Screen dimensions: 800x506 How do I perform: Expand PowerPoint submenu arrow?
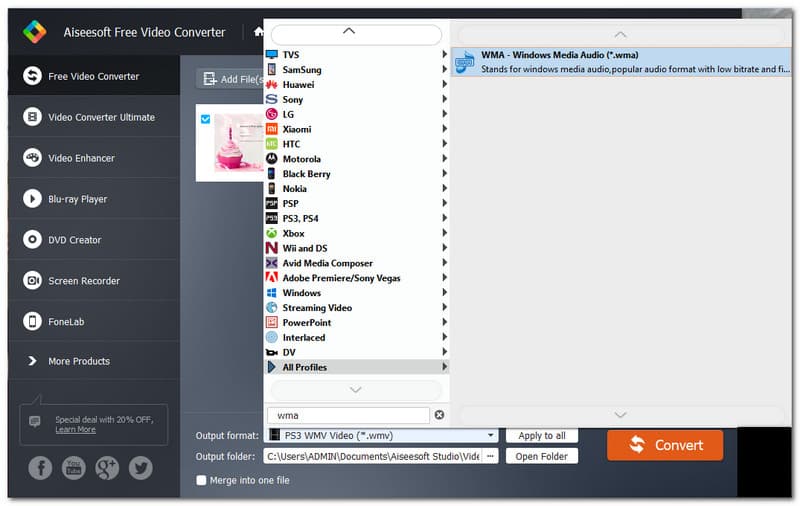pyautogui.click(x=444, y=322)
